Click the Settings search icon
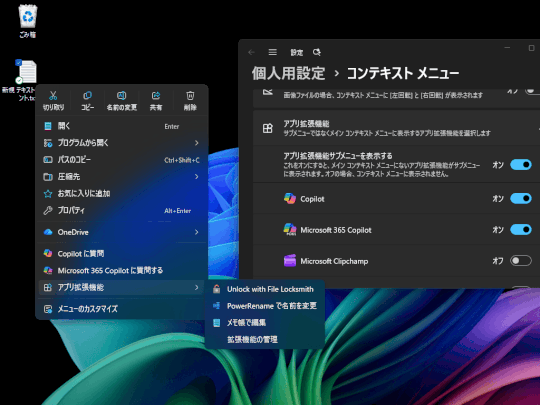The width and height of the screenshot is (540, 405). [316, 52]
